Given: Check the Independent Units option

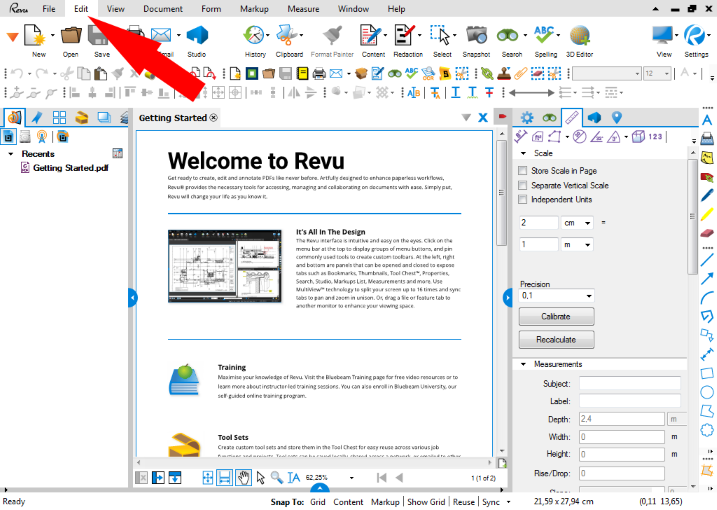Looking at the screenshot, I should [523, 200].
